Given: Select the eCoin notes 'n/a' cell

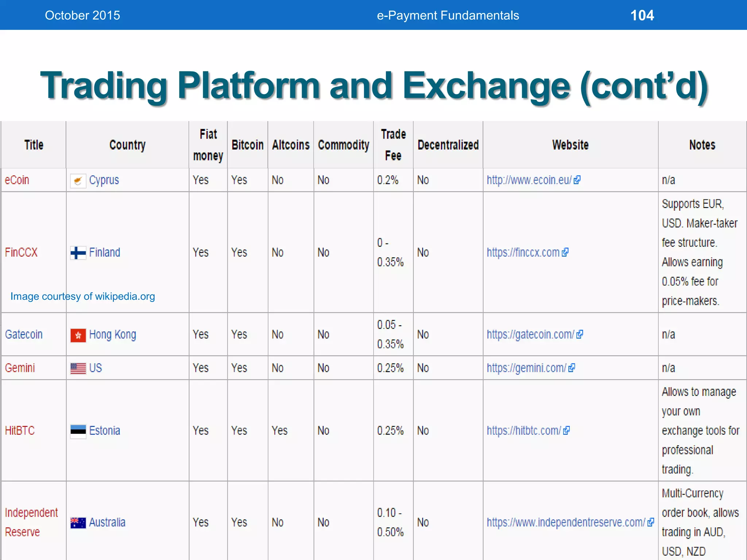Looking at the screenshot, I should (x=702, y=180).
